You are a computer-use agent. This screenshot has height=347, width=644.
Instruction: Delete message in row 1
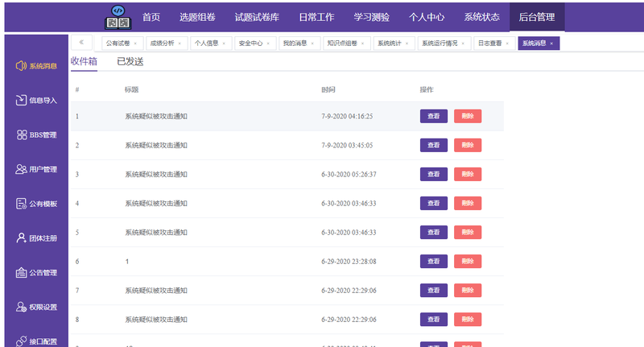468,116
